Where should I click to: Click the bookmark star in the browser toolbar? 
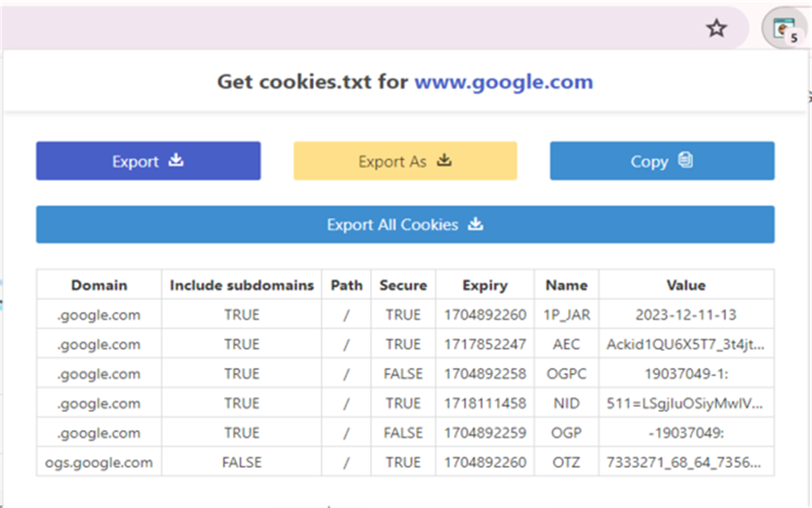pos(716,28)
